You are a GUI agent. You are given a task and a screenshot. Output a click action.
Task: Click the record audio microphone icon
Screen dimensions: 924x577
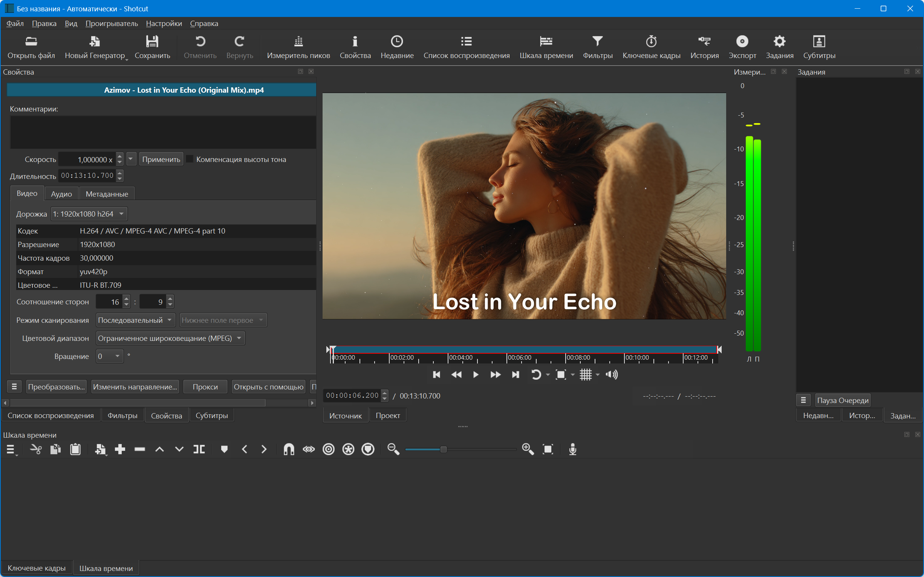click(572, 449)
